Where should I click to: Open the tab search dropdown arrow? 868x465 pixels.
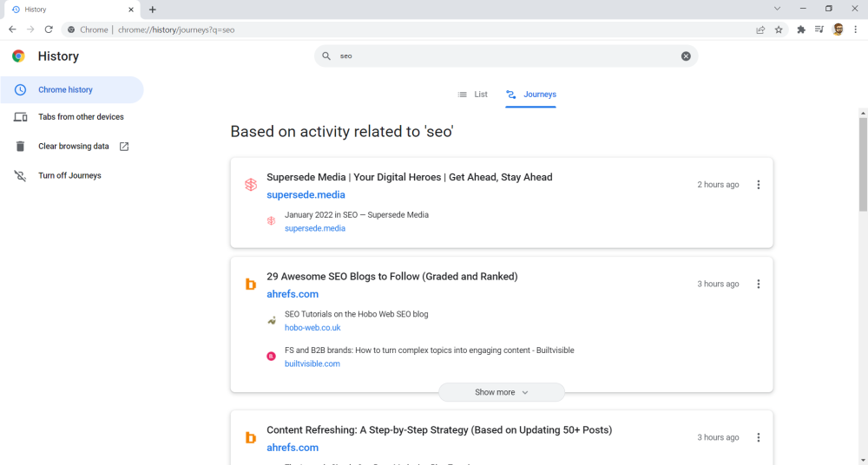(x=777, y=9)
